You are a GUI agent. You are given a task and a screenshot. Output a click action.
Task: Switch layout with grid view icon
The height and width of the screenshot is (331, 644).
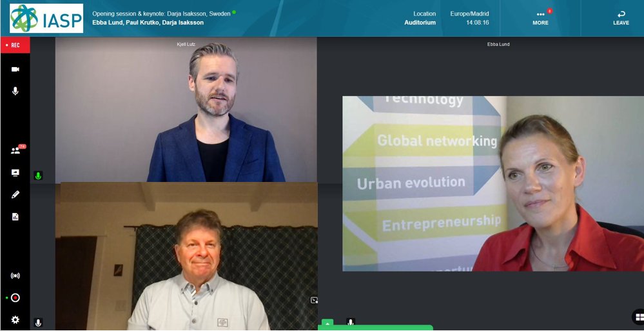tap(639, 317)
